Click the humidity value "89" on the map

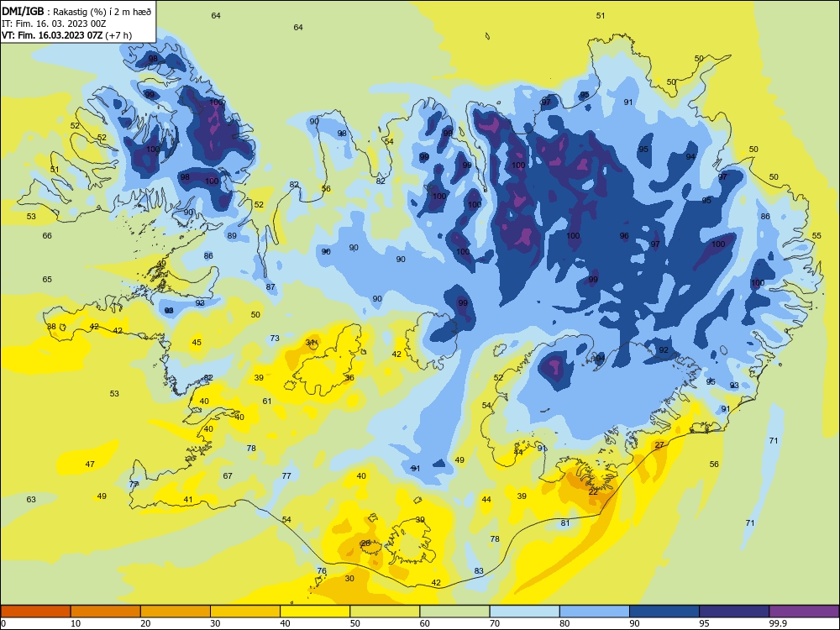(x=232, y=235)
